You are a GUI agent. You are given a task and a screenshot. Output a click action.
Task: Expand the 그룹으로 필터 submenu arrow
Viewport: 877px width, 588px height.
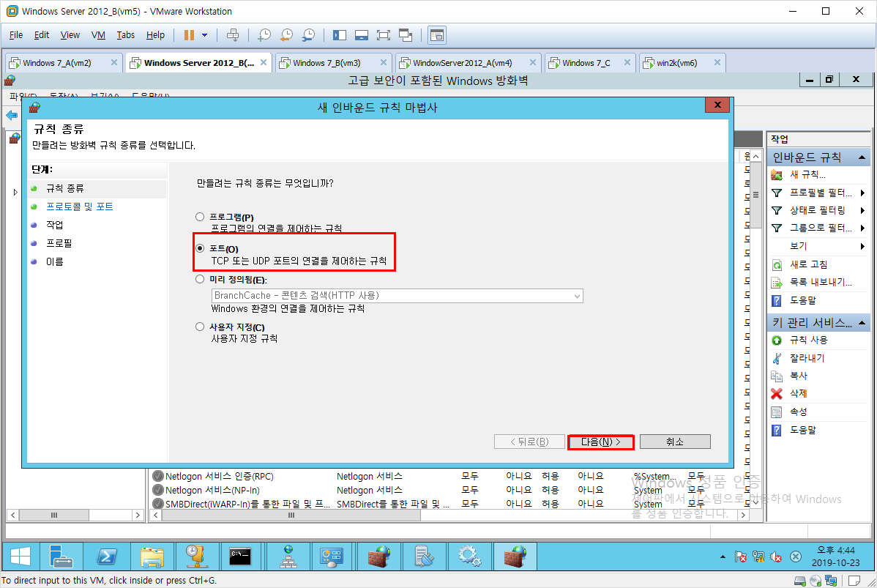(862, 228)
